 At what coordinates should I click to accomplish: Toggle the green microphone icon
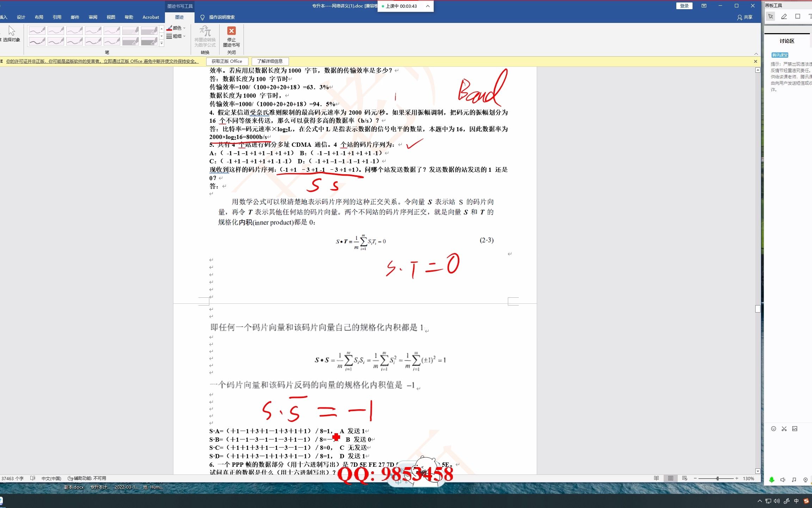pos(772,479)
